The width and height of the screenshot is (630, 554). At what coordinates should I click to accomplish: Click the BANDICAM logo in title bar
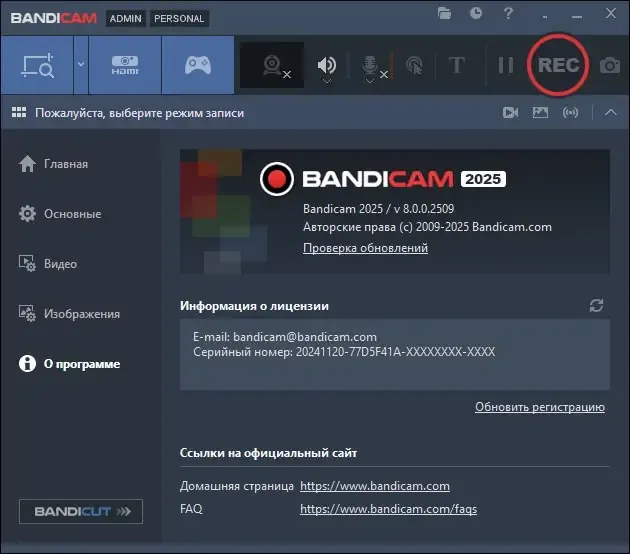tap(53, 18)
